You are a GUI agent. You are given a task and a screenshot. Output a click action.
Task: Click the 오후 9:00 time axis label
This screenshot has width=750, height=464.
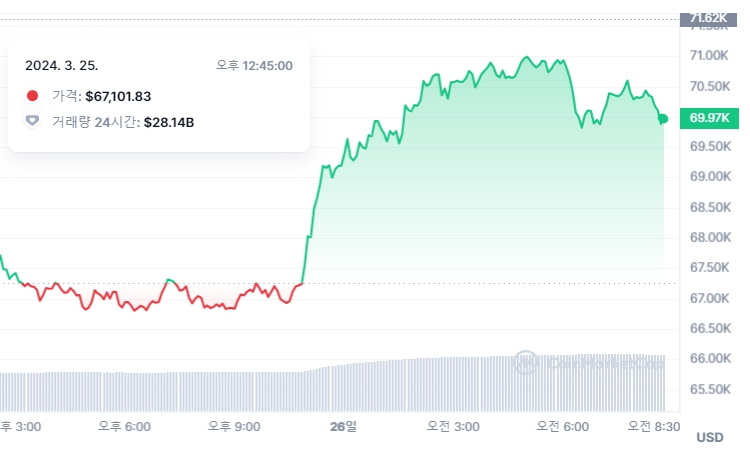tap(234, 426)
